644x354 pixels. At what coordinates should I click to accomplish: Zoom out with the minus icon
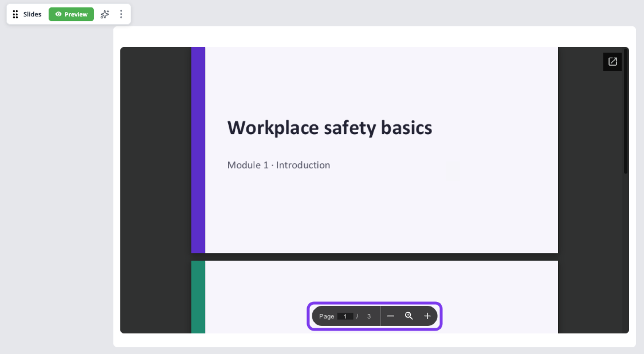[391, 316]
